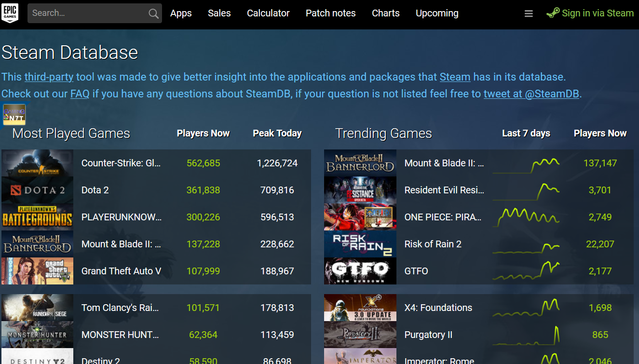Open the Grand Theft Auto V title
Image resolution: width=639 pixels, height=364 pixels.
(121, 271)
